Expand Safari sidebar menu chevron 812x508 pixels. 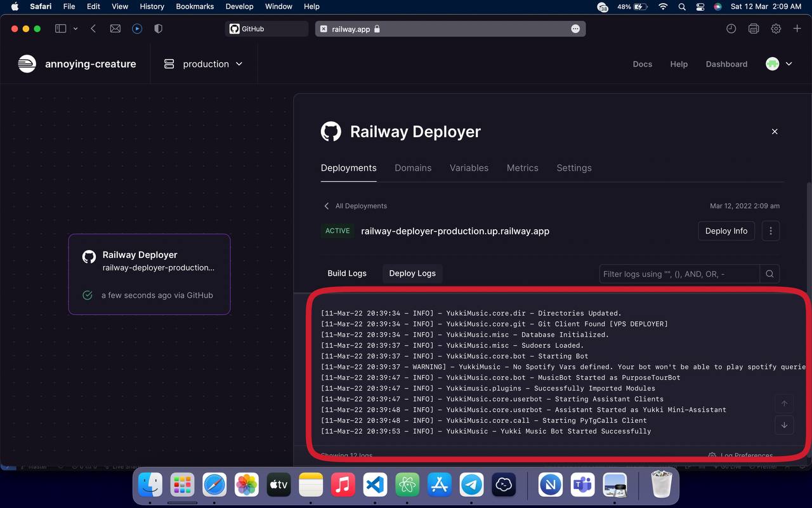(75, 29)
